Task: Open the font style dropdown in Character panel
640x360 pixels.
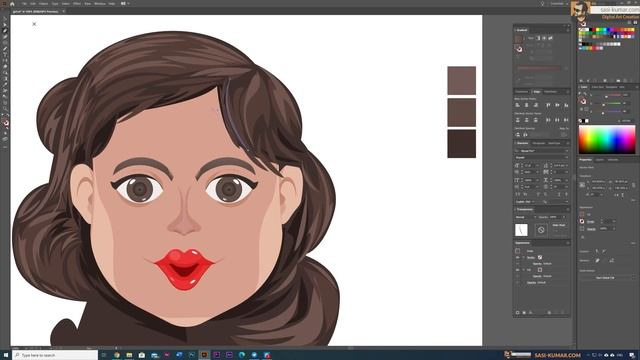Action: click(542, 158)
